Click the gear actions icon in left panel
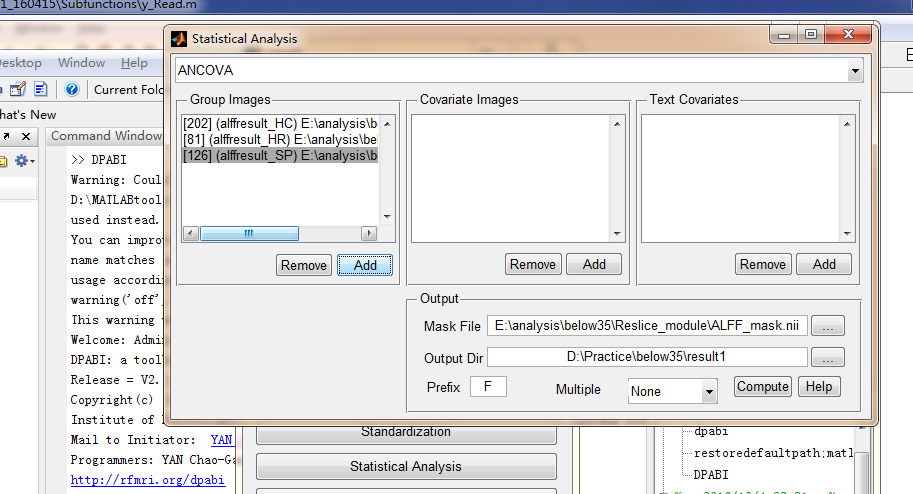Viewport: 913px width, 494px height. (24, 161)
